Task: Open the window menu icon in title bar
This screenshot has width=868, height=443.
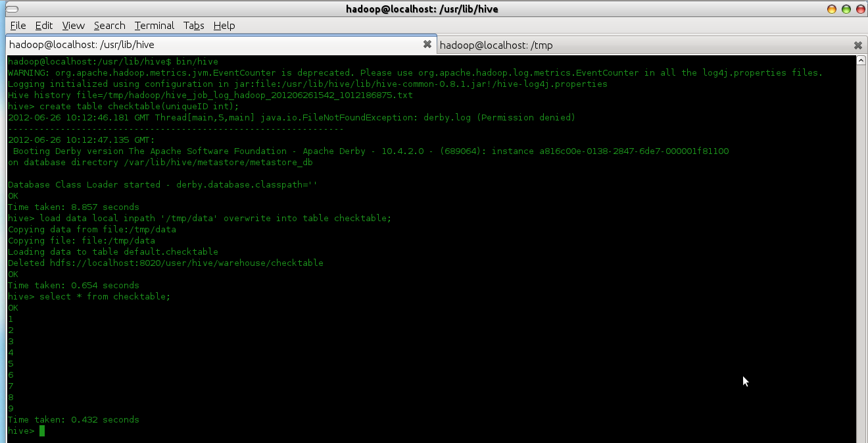Action: 11,9
